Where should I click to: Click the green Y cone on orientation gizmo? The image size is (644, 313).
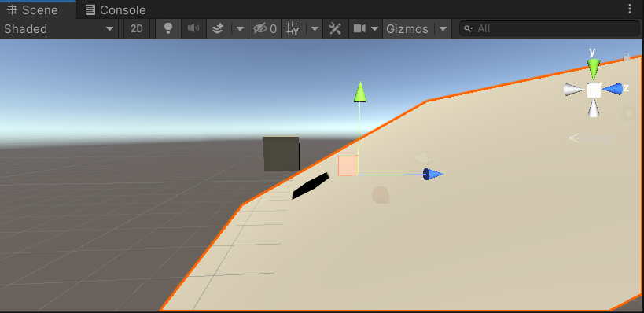tap(593, 68)
